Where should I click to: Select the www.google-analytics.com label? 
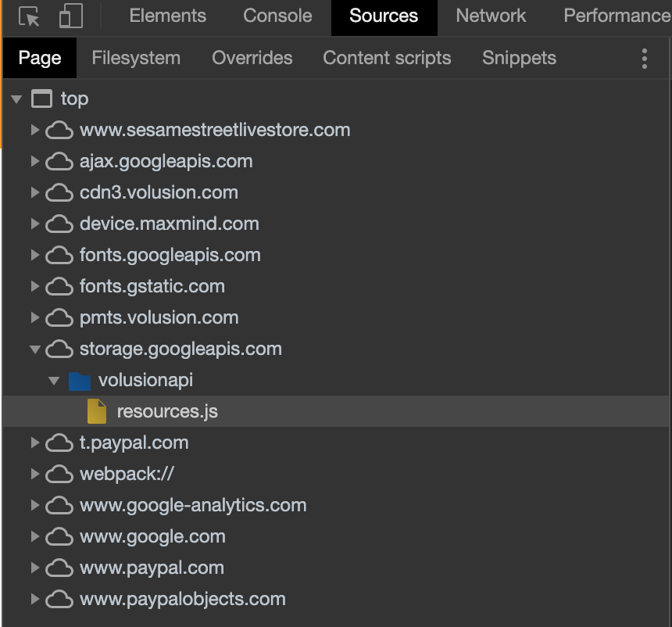pos(193,506)
